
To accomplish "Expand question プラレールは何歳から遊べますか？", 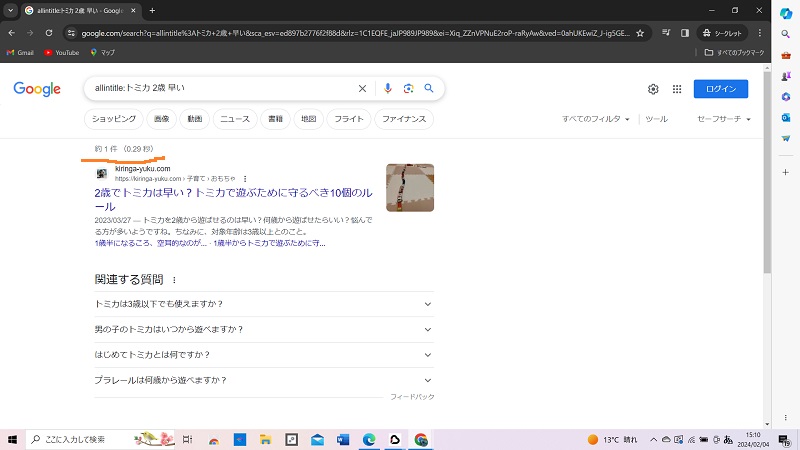I will tap(264, 380).
